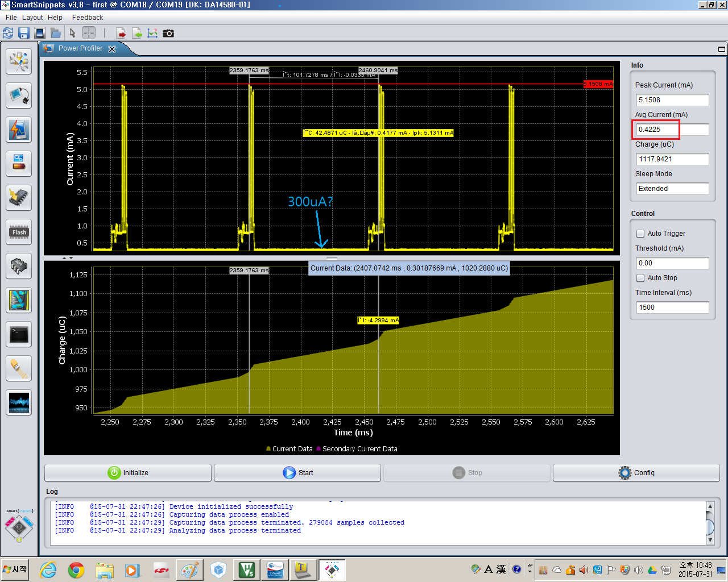Click the red 5.1503 mA peak line label
The width and height of the screenshot is (728, 582).
598,84
